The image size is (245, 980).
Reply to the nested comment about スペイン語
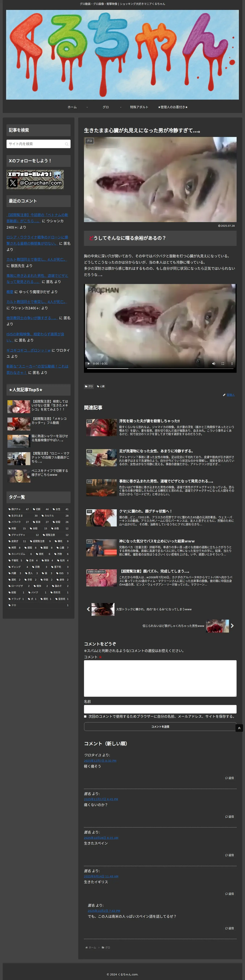(229, 928)
